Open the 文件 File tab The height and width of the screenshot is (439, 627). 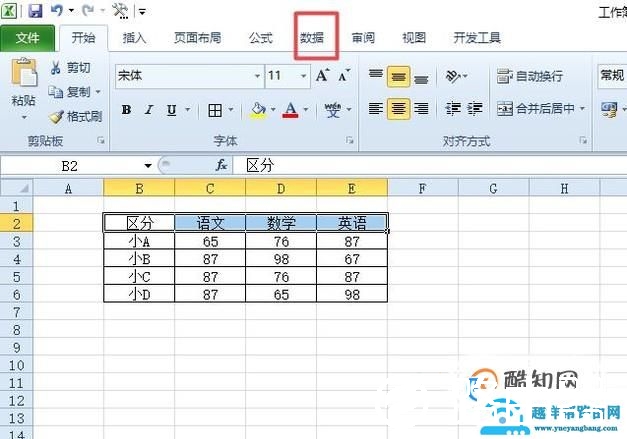click(x=28, y=38)
